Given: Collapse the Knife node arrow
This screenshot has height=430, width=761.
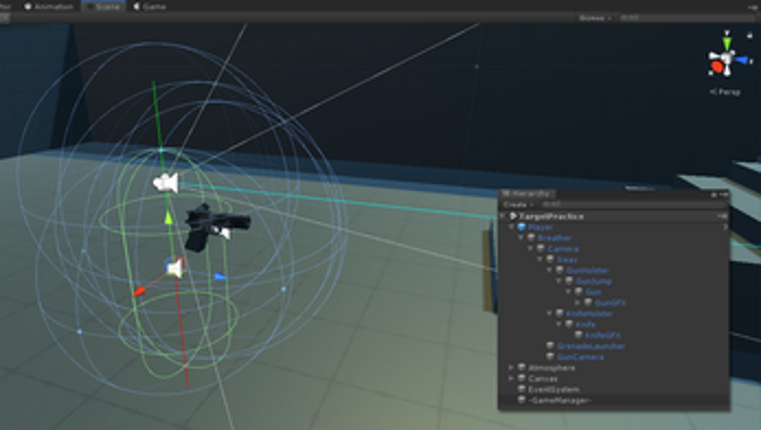Looking at the screenshot, I should (x=559, y=324).
